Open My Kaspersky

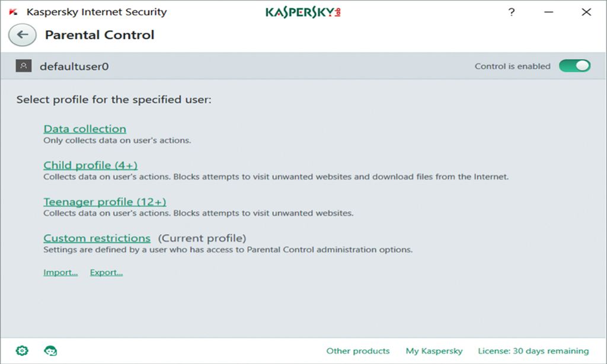coord(435,350)
